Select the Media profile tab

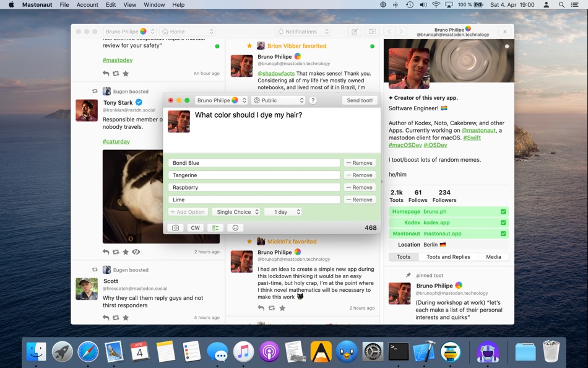pos(493,257)
